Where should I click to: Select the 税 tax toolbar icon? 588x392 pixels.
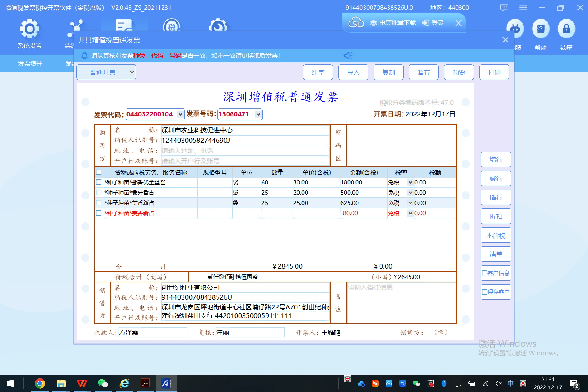pos(171,26)
